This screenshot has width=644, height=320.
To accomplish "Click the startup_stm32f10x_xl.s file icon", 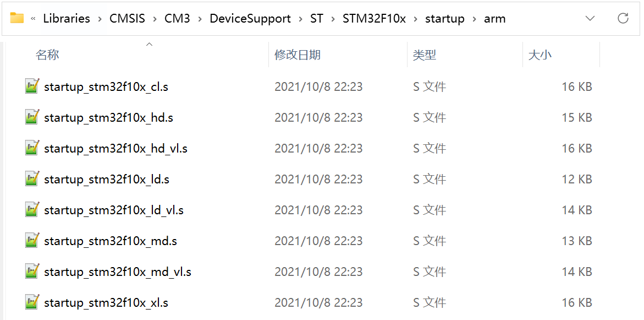I will (32, 302).
